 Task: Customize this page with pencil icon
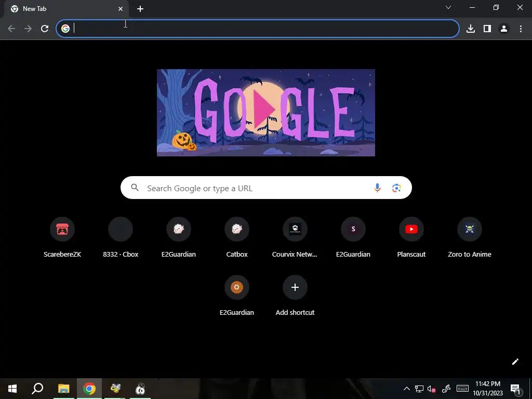[x=515, y=362]
